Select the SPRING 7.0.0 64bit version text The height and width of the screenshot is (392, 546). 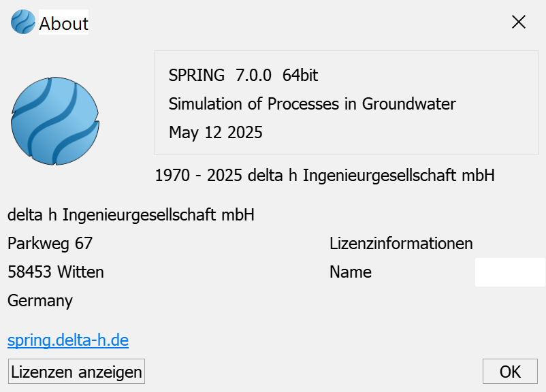pyautogui.click(x=243, y=75)
